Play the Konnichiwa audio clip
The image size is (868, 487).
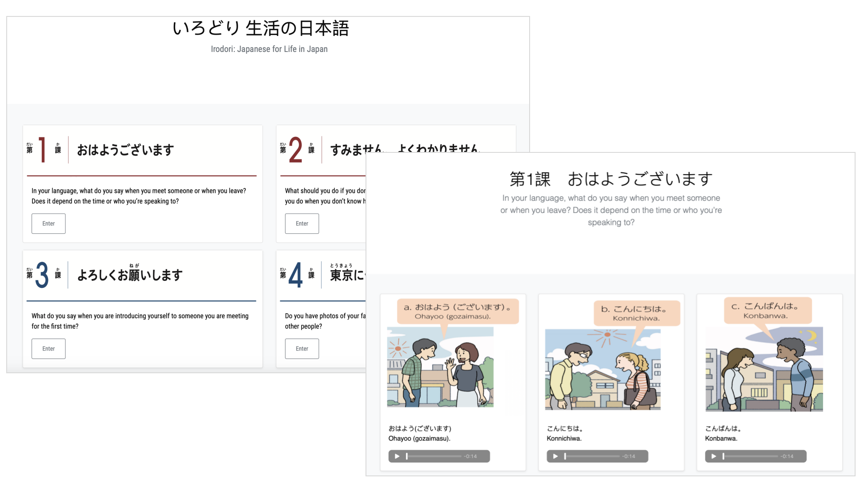(x=555, y=456)
